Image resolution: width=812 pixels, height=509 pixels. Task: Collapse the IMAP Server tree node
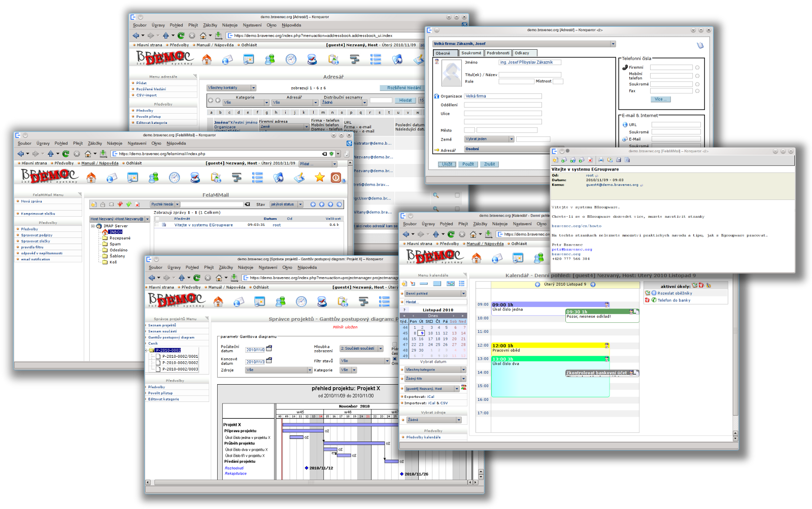[93, 226]
